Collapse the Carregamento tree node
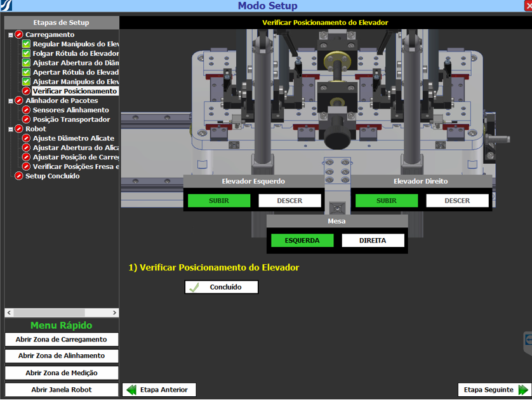 tap(11, 35)
